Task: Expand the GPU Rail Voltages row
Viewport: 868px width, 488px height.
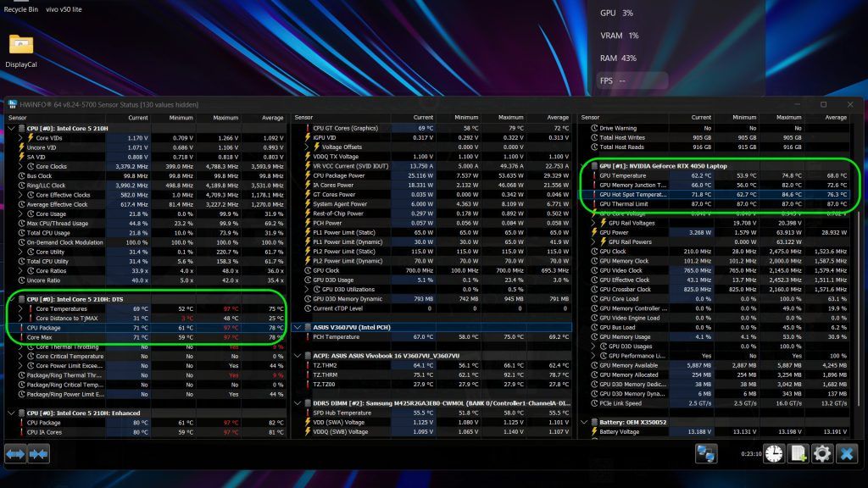Action: click(x=593, y=223)
